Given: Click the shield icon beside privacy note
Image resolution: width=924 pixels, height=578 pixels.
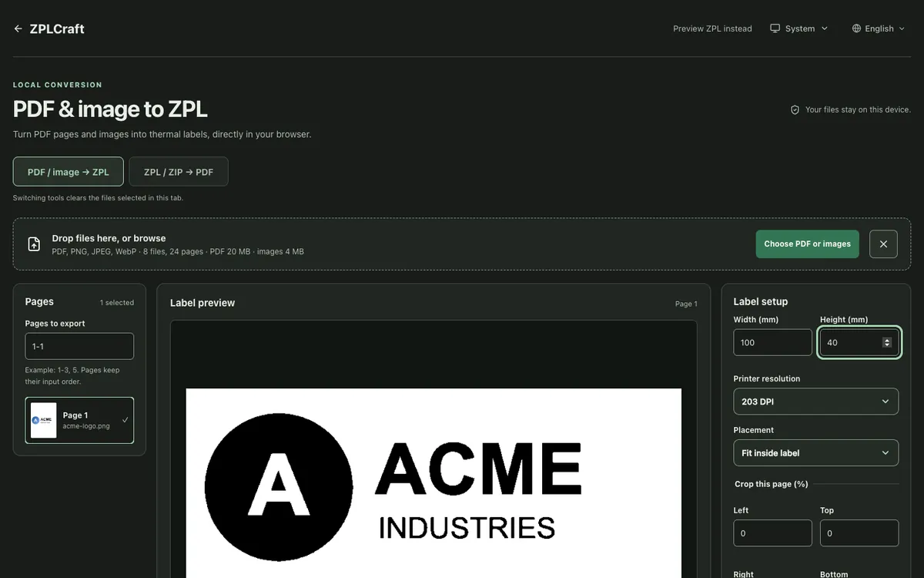Looking at the screenshot, I should click(x=795, y=110).
